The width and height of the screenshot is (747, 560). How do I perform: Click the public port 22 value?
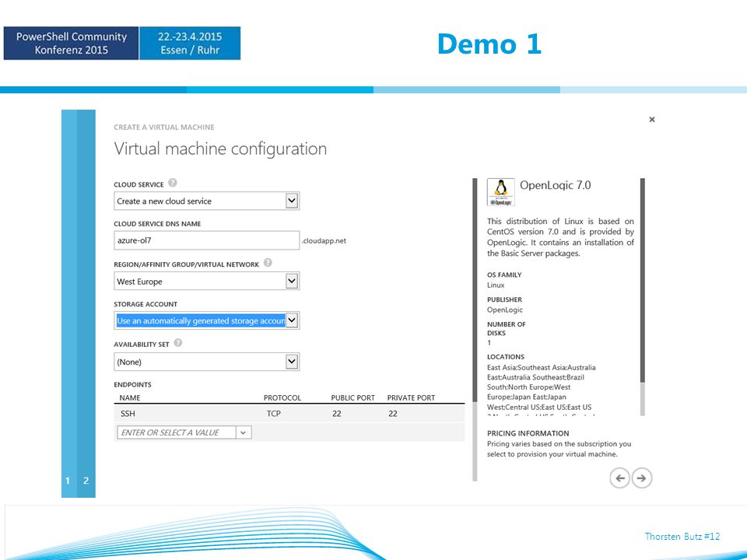(337, 414)
